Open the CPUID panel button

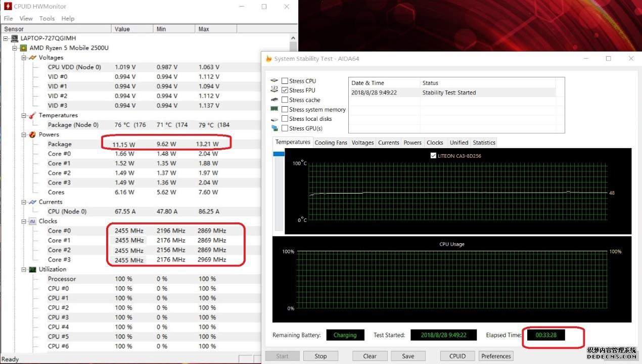tap(457, 356)
